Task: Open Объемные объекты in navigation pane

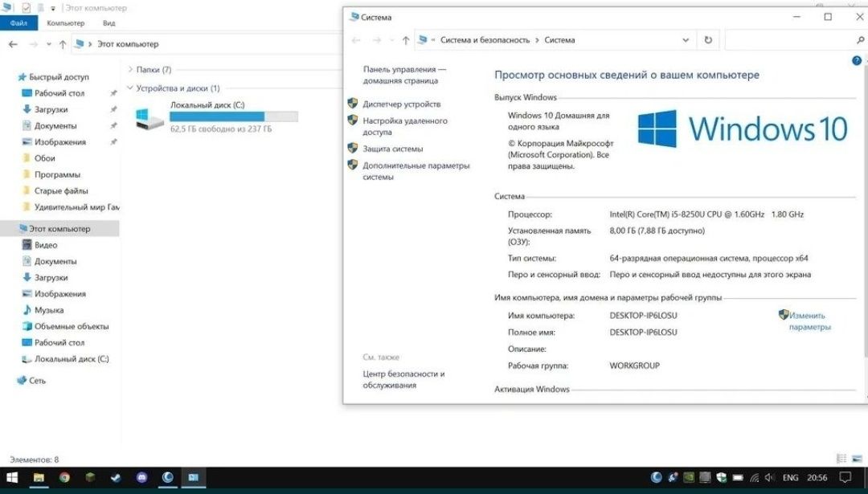Action: pyautogui.click(x=72, y=326)
